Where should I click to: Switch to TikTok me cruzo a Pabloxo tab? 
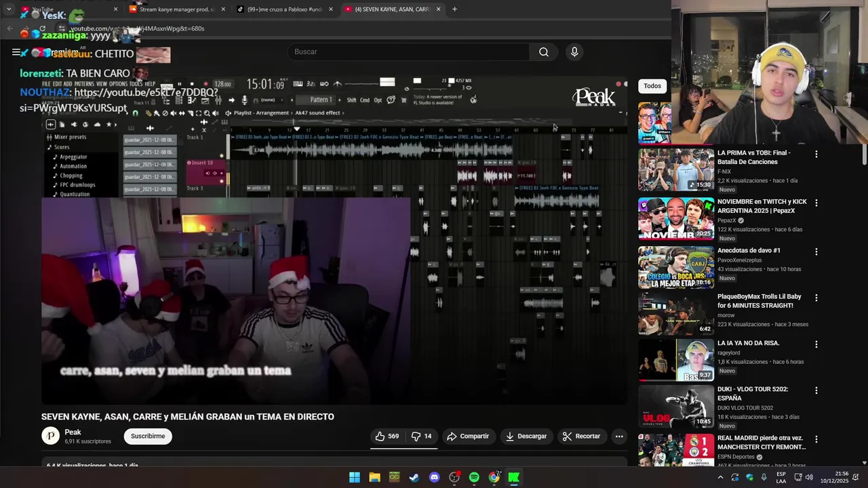pos(285,9)
